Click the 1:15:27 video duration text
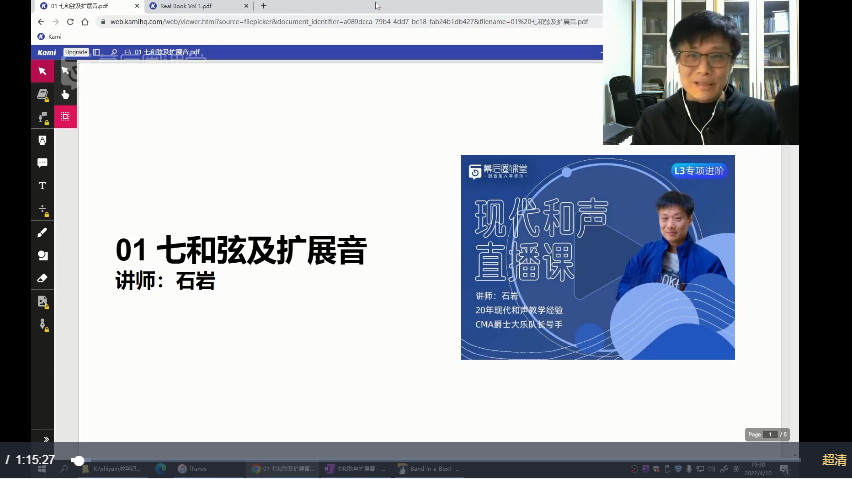This screenshot has width=852, height=479. [x=35, y=460]
